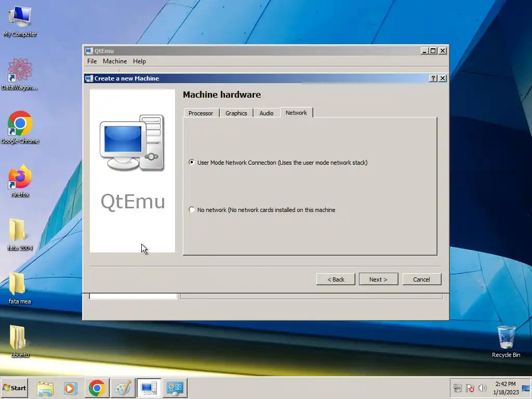
Task: Cancel the new machine wizard
Action: pos(421,279)
